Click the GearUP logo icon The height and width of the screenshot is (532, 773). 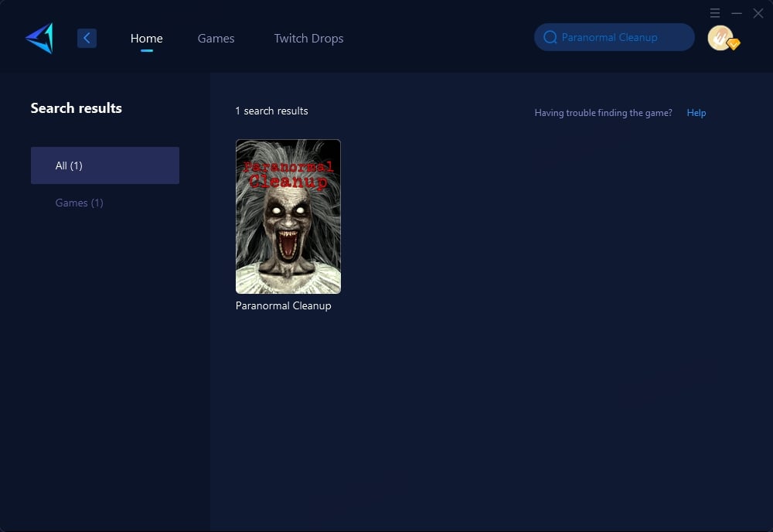[39, 38]
